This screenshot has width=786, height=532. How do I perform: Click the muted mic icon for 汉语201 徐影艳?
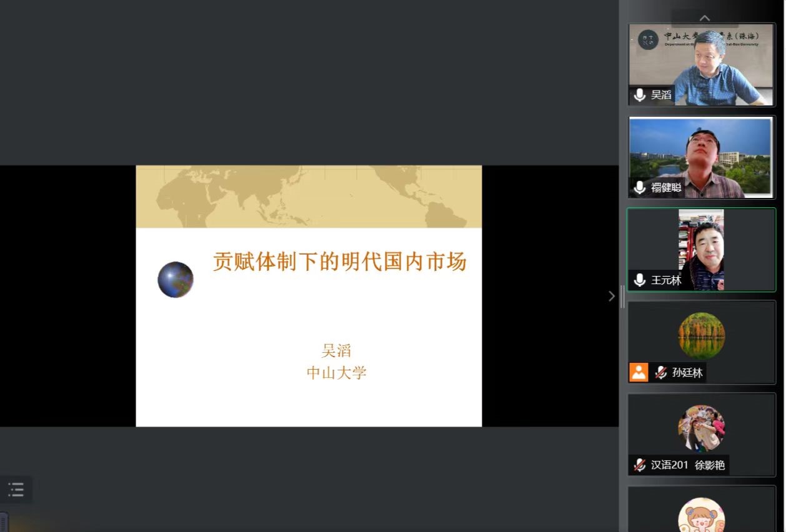pos(640,465)
